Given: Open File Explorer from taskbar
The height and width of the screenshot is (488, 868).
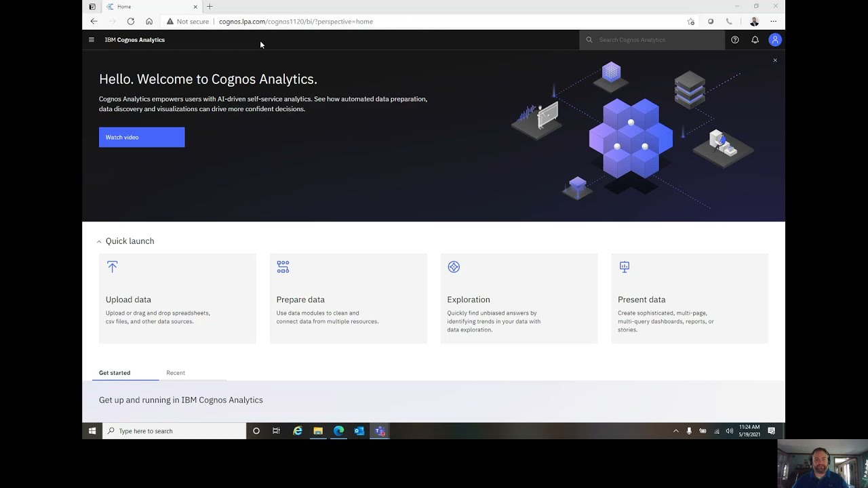Looking at the screenshot, I should pyautogui.click(x=318, y=431).
